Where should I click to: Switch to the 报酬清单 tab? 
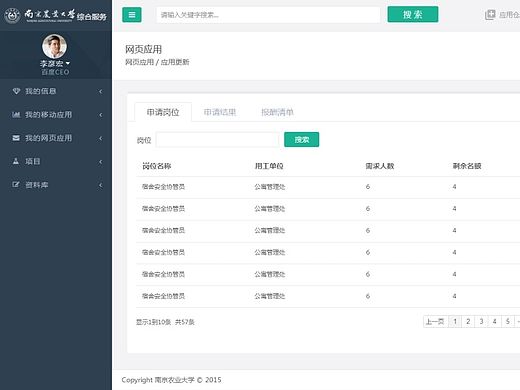[x=277, y=112]
